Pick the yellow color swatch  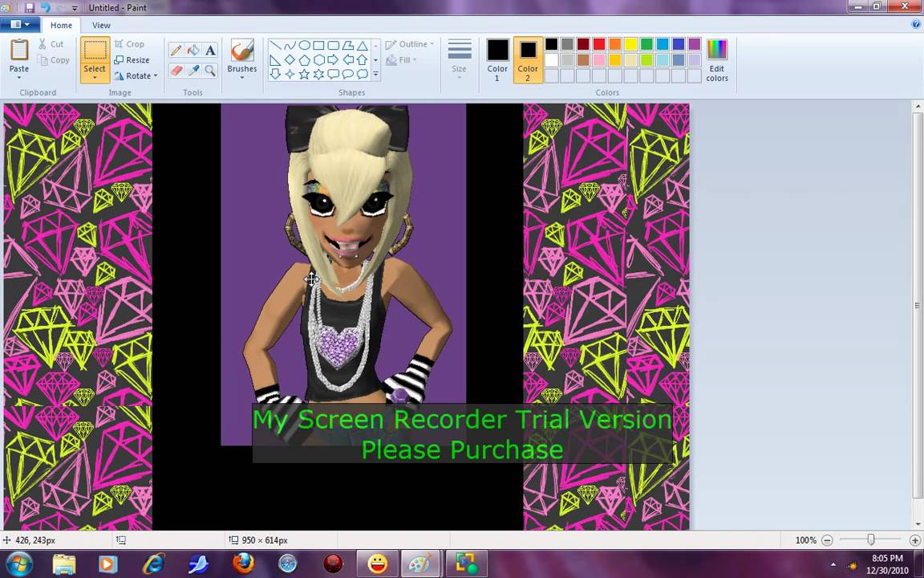(x=630, y=44)
